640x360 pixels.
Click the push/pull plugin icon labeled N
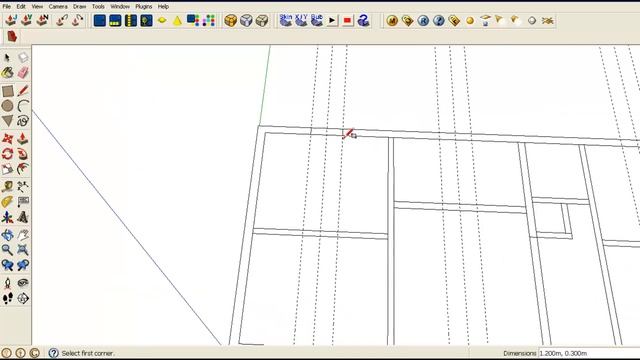[42, 20]
